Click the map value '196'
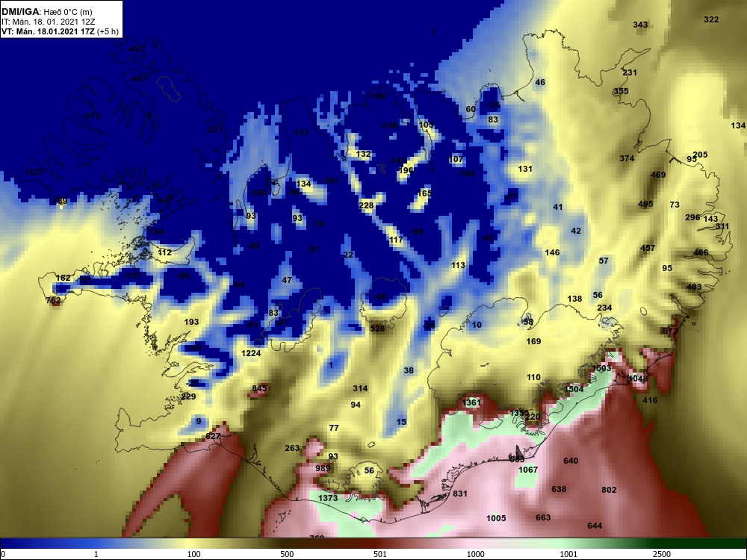This screenshot has height=560, width=747. [406, 170]
